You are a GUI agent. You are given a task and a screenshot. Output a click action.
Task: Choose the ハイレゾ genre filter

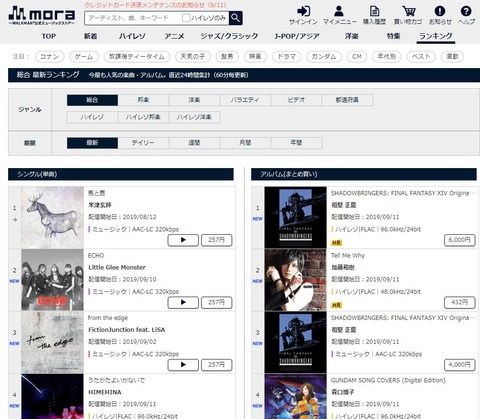(x=92, y=117)
